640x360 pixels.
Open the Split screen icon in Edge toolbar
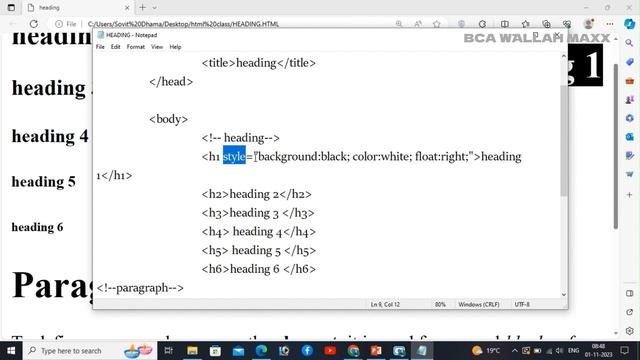click(505, 24)
